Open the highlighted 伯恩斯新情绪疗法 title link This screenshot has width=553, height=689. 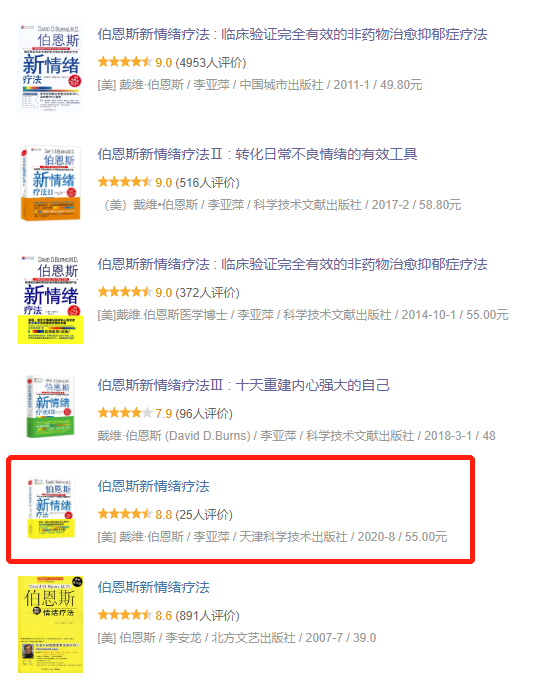(x=153, y=486)
